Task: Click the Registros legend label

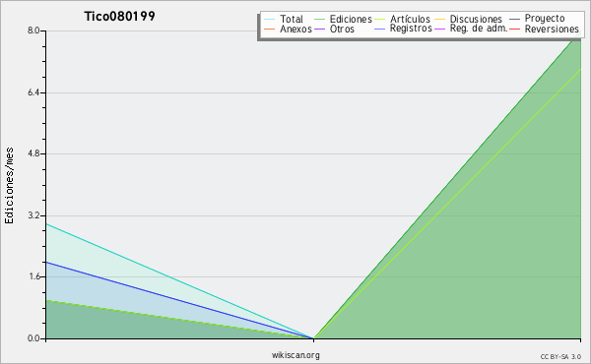Action: tap(411, 29)
